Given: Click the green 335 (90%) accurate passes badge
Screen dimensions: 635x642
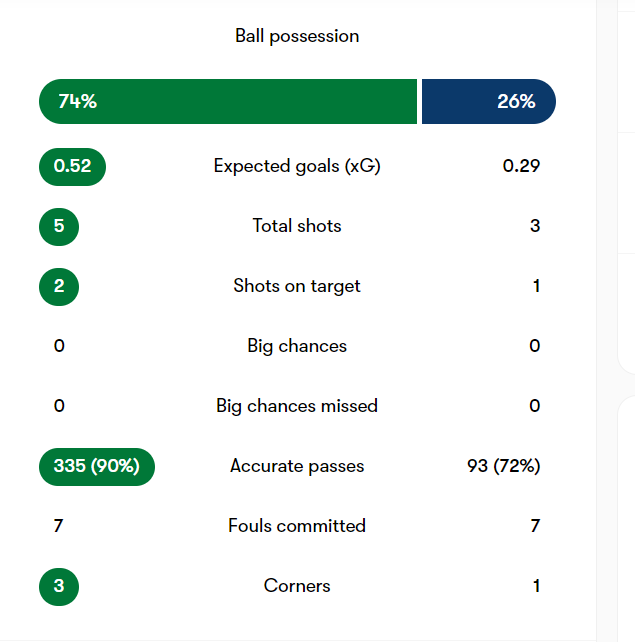Looking at the screenshot, I should [97, 467].
